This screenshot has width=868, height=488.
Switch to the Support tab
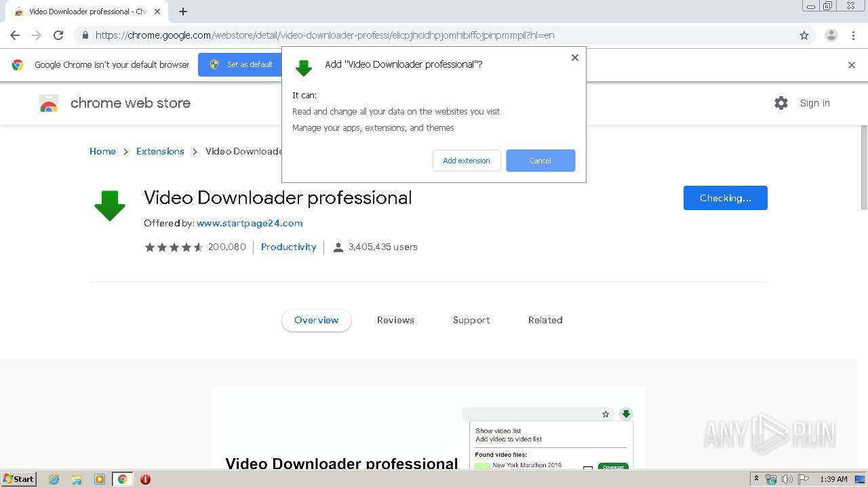coord(471,320)
